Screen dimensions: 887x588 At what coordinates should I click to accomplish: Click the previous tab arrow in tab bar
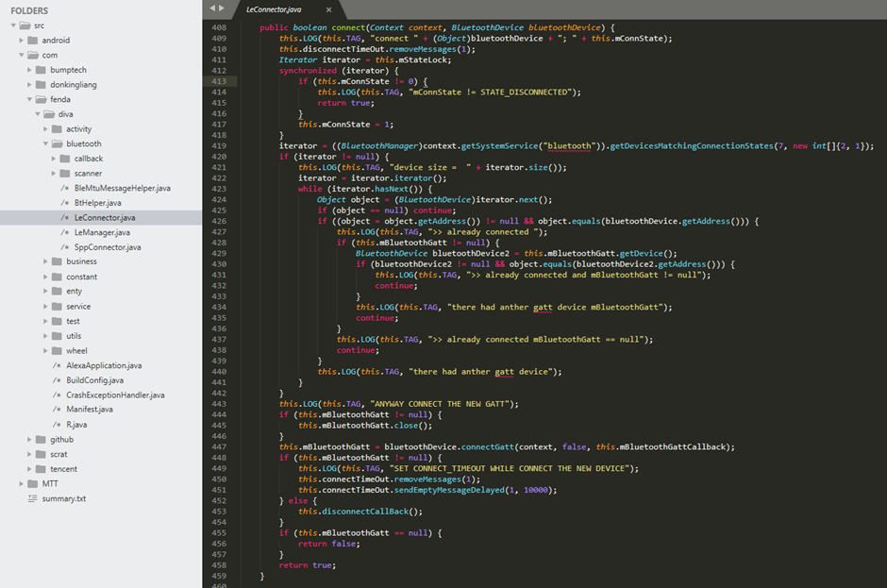click(x=214, y=8)
